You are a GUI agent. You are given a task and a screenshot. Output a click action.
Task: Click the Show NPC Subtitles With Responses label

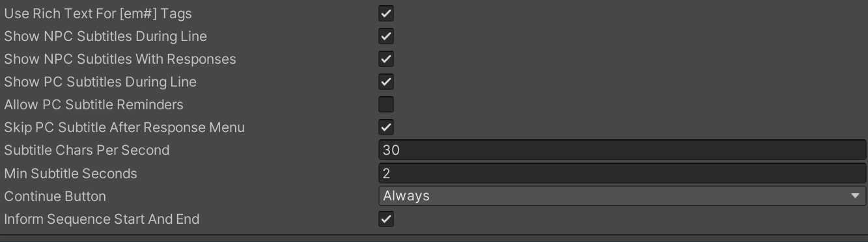(x=120, y=59)
